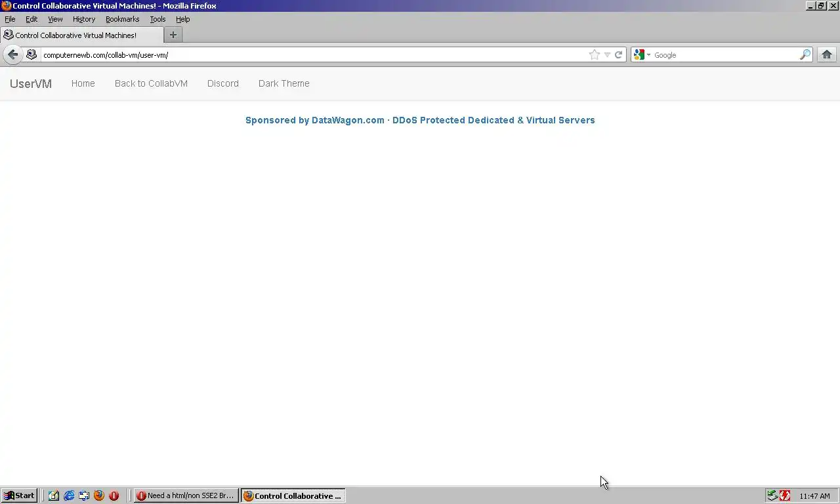Viewport: 840px width, 504px height.
Task: Click the notepad quick launch icon
Action: [x=54, y=495]
